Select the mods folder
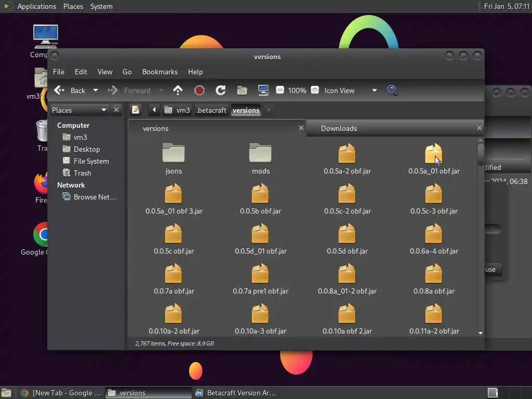This screenshot has height=399, width=532. pyautogui.click(x=260, y=158)
